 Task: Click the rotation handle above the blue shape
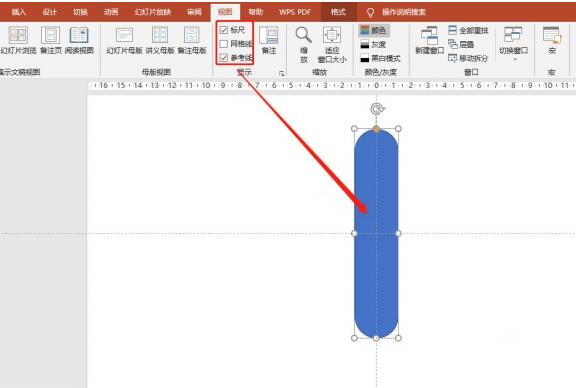377,109
